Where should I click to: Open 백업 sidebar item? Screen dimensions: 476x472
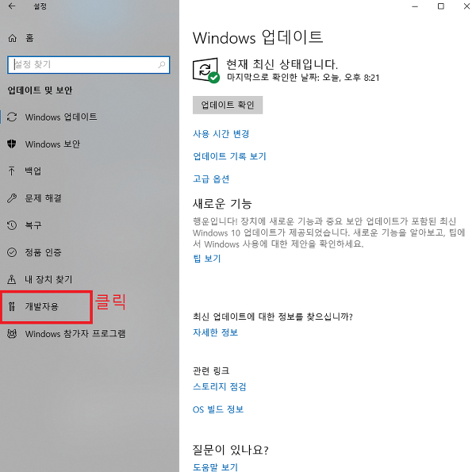click(33, 171)
